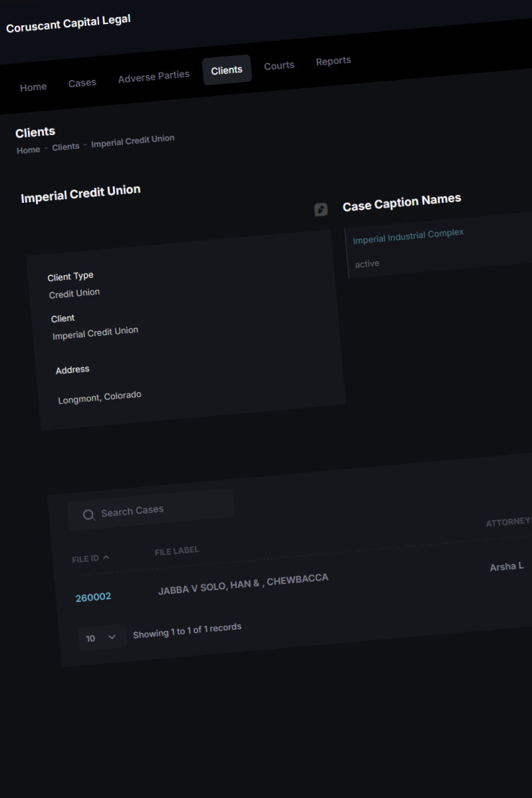Click the Imperial Credit Union breadcrumb text
The image size is (532, 798).
133,141
